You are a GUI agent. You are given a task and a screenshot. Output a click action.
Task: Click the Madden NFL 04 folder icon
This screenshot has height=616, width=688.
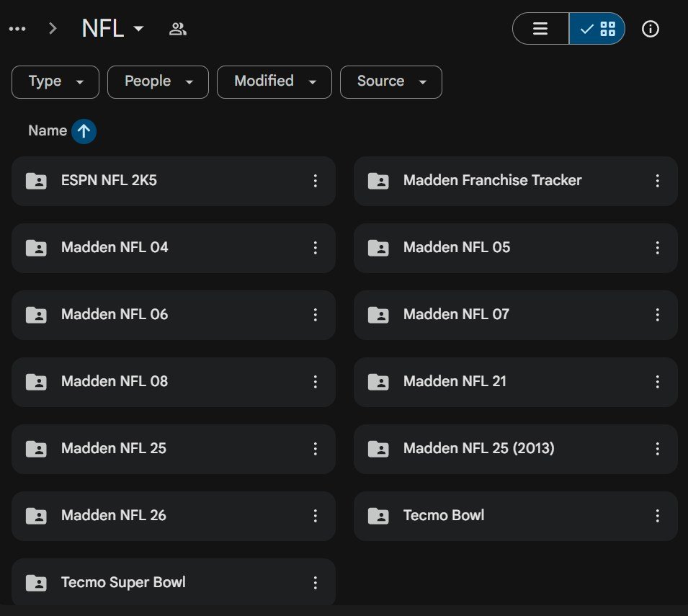coord(36,248)
